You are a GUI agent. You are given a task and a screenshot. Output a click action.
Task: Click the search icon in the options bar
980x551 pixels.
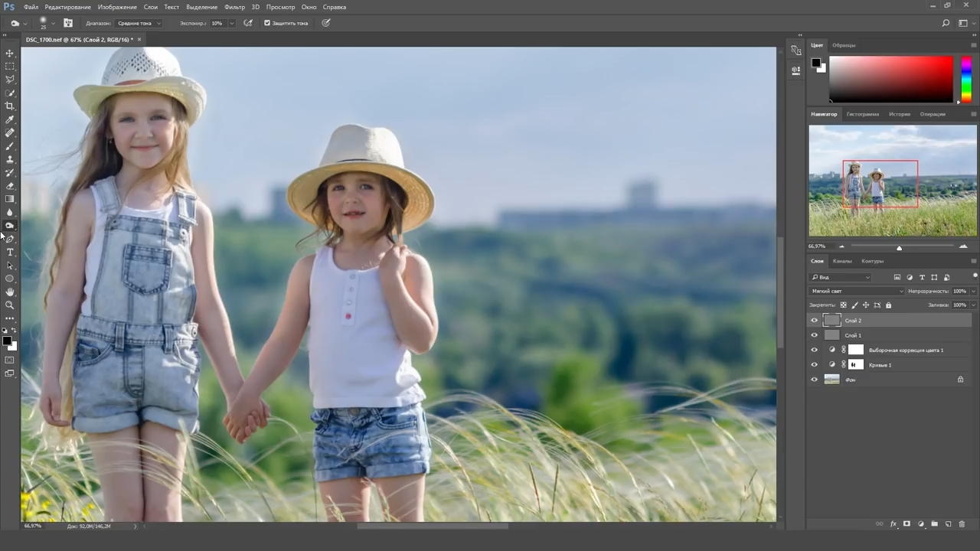pyautogui.click(x=946, y=23)
